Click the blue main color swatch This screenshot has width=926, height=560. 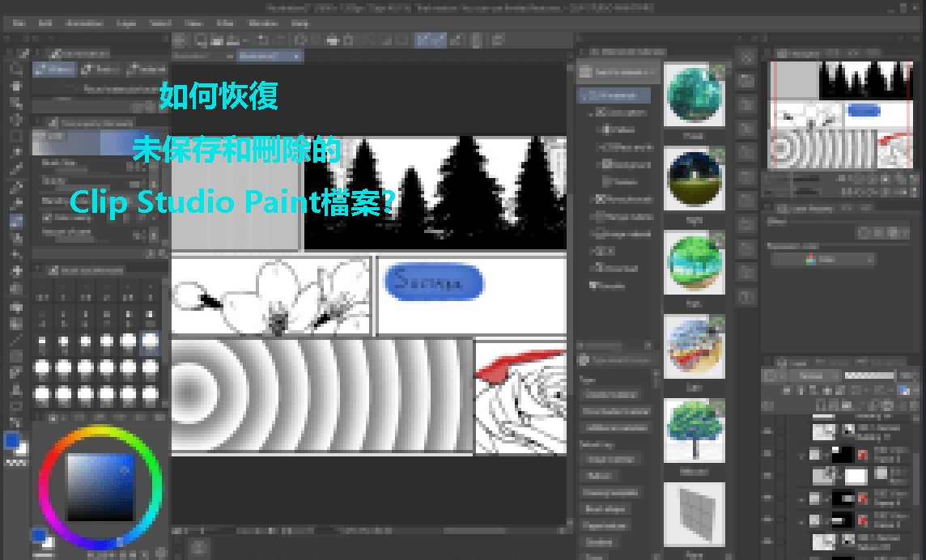pos(11,440)
